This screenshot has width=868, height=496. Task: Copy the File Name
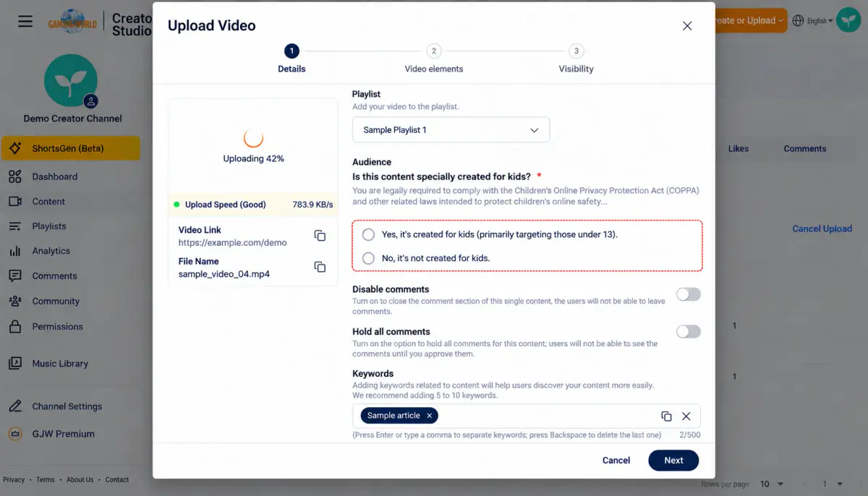click(x=320, y=267)
